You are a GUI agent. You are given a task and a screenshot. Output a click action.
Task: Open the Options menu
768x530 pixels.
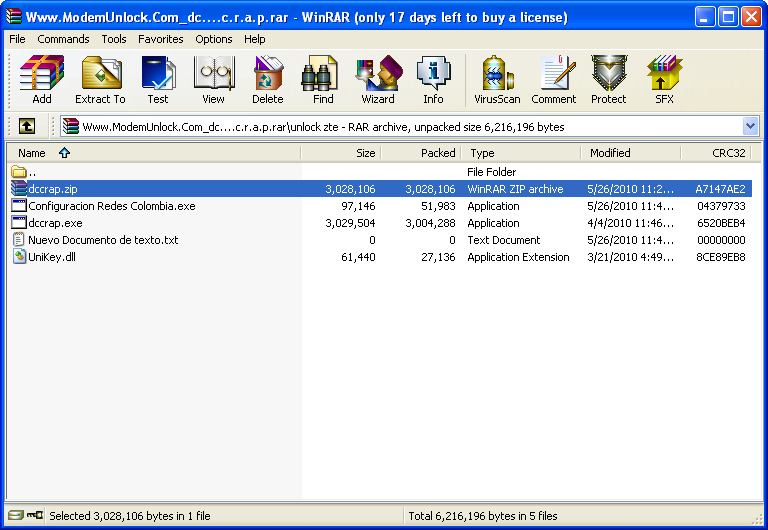tap(214, 39)
